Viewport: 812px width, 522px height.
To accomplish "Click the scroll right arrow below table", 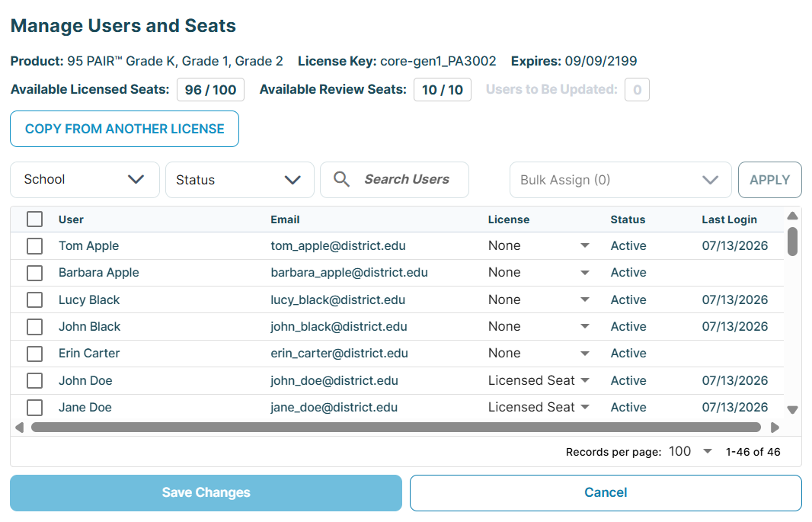I will click(775, 428).
